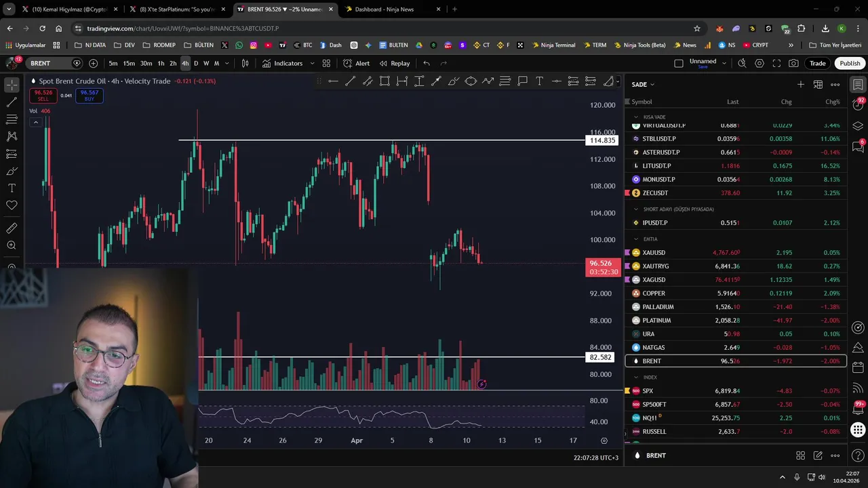The width and height of the screenshot is (868, 488).
Task: Open chart time axis settings gear
Action: tap(604, 441)
